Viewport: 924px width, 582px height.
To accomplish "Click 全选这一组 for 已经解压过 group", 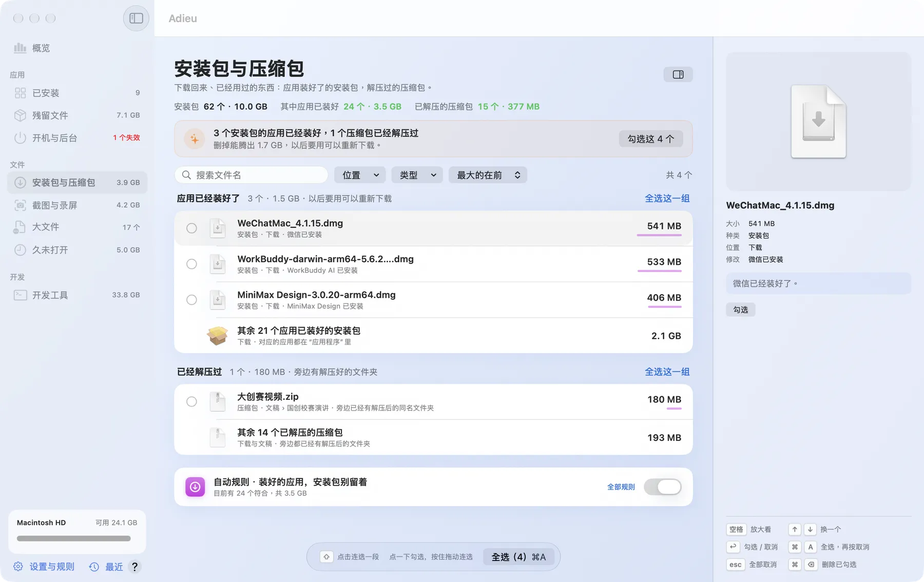I will click(x=667, y=372).
